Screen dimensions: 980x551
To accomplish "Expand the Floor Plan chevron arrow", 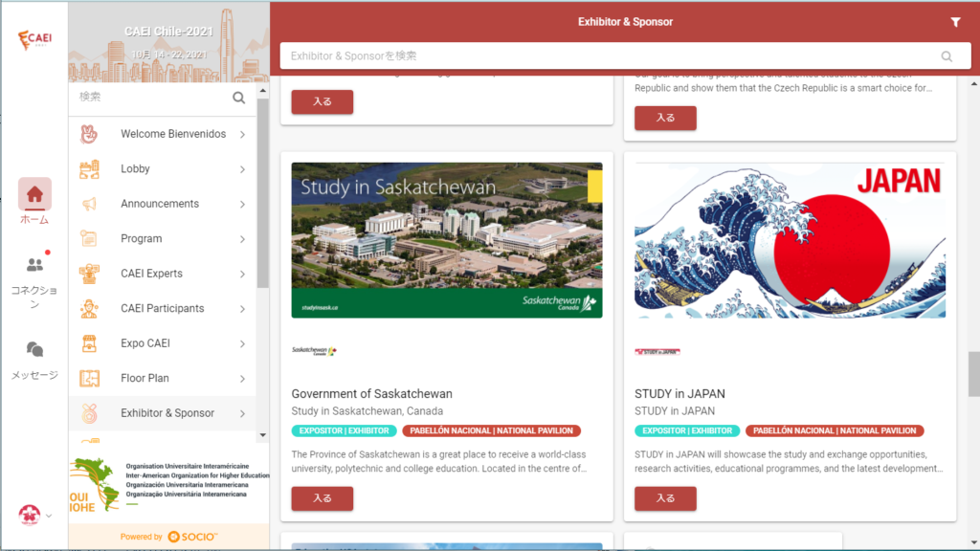I will click(242, 379).
